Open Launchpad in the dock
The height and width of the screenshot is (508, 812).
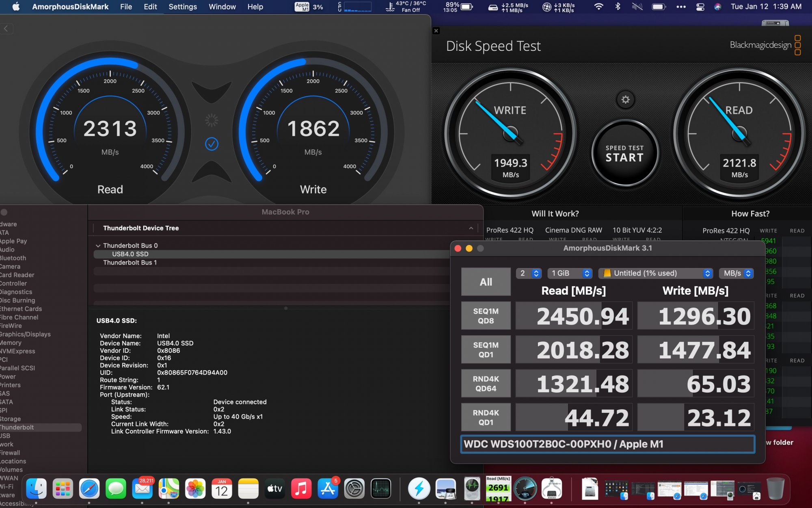tap(63, 488)
